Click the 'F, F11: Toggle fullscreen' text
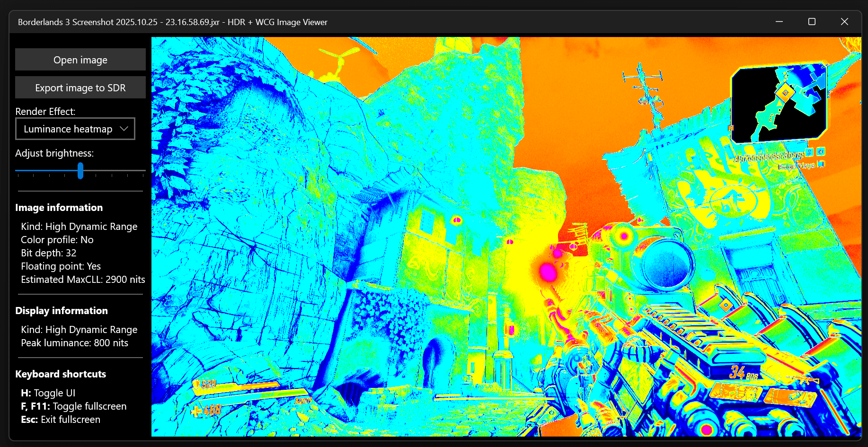Image resolution: width=868 pixels, height=447 pixels. tap(73, 406)
